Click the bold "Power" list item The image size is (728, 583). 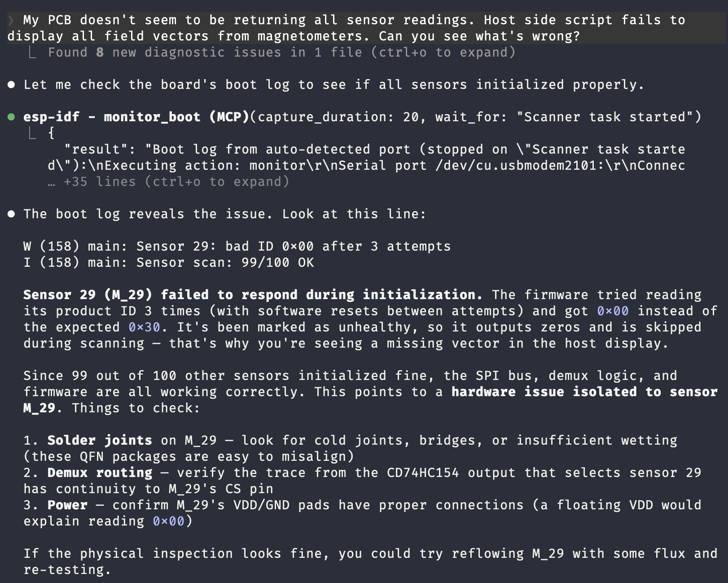[67, 505]
